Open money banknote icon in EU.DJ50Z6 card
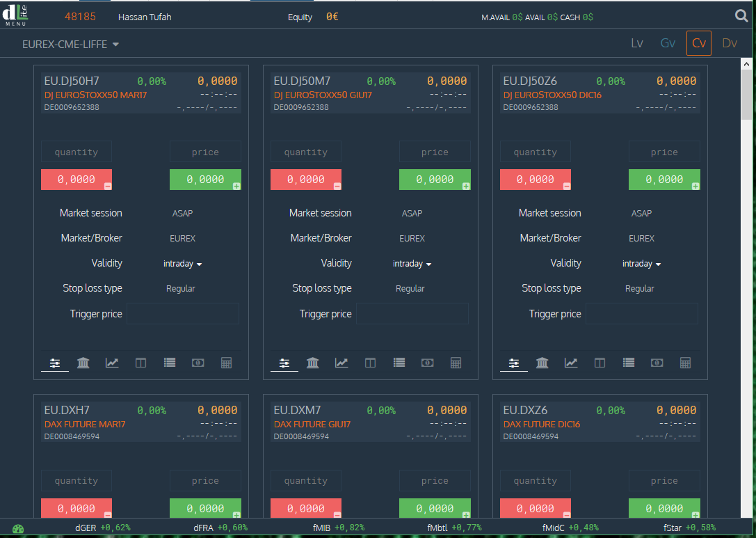Image resolution: width=756 pixels, height=538 pixels. click(x=657, y=363)
